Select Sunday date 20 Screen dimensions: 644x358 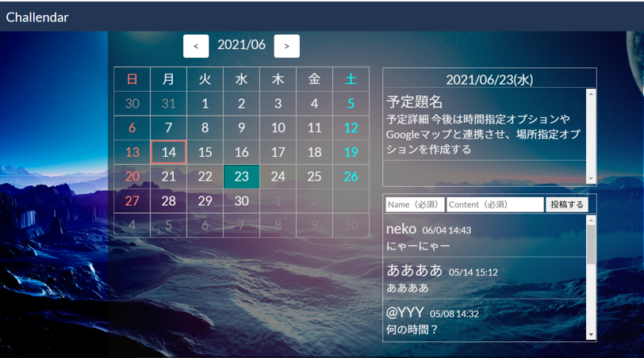[132, 177]
